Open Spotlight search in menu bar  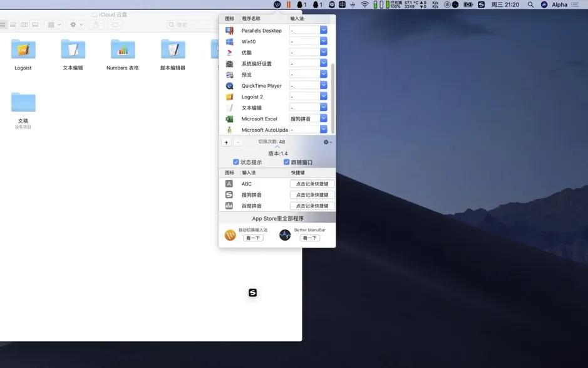(529, 4)
